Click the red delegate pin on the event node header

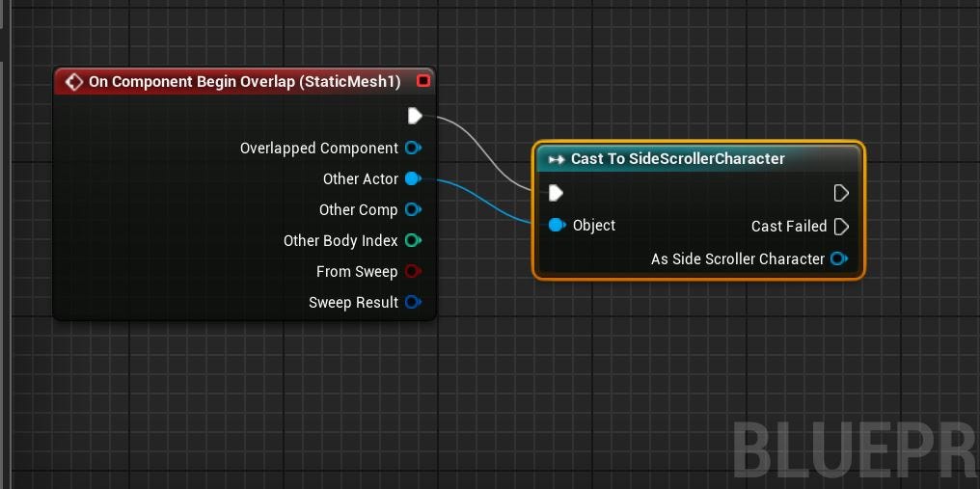coord(423,81)
